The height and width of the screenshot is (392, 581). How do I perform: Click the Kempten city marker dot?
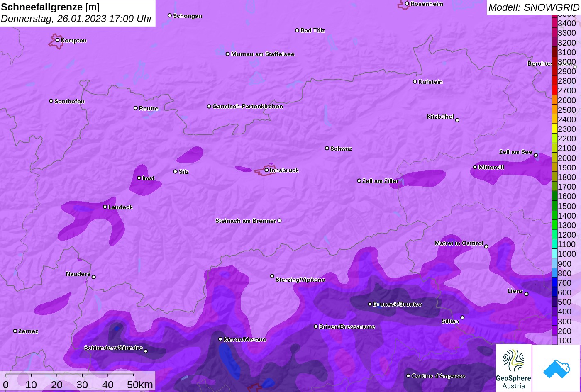(x=58, y=40)
